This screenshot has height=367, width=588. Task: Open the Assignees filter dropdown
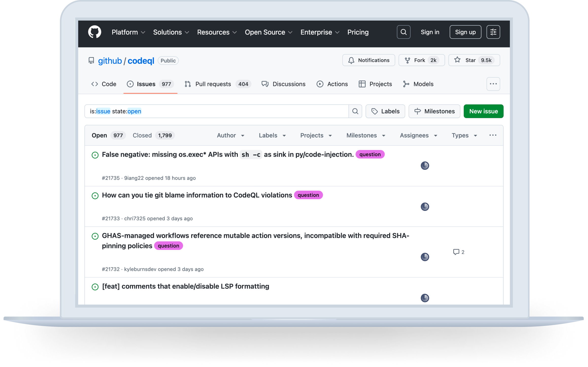418,136
